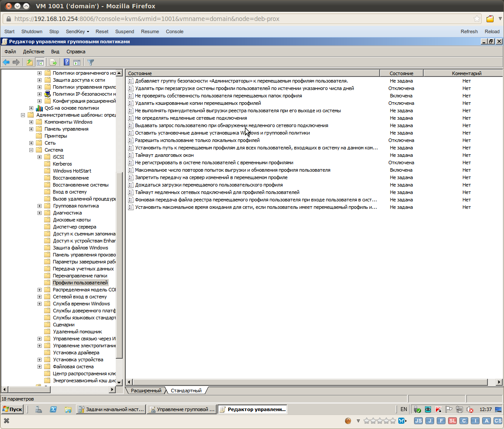This screenshot has width=504, height=429.
Task: Click the Console button
Action: tap(175, 31)
